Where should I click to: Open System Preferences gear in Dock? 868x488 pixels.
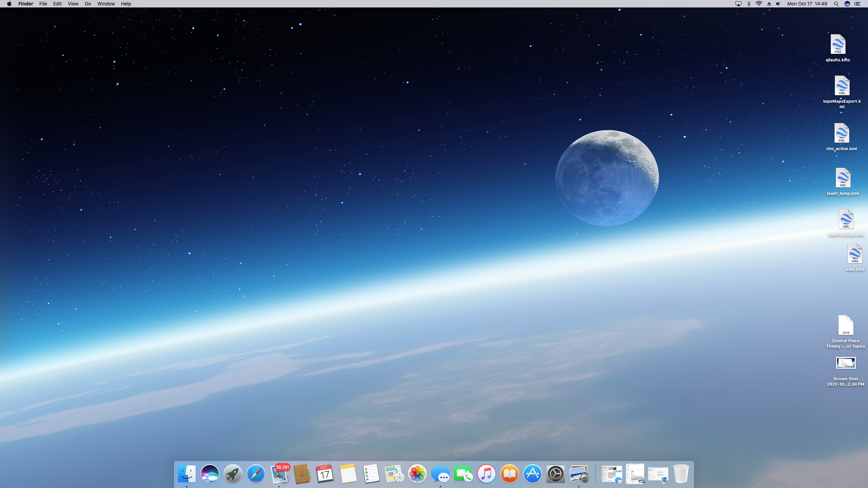point(555,474)
